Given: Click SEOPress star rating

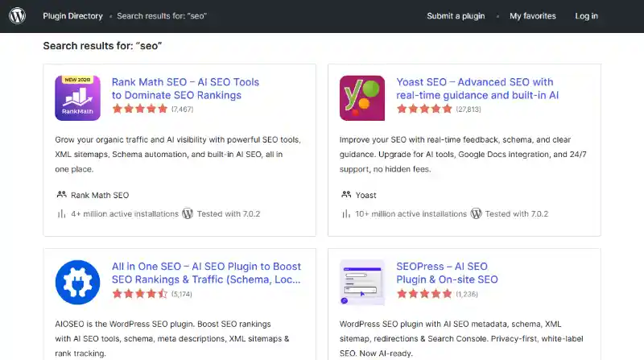Looking at the screenshot, I should (424, 294).
